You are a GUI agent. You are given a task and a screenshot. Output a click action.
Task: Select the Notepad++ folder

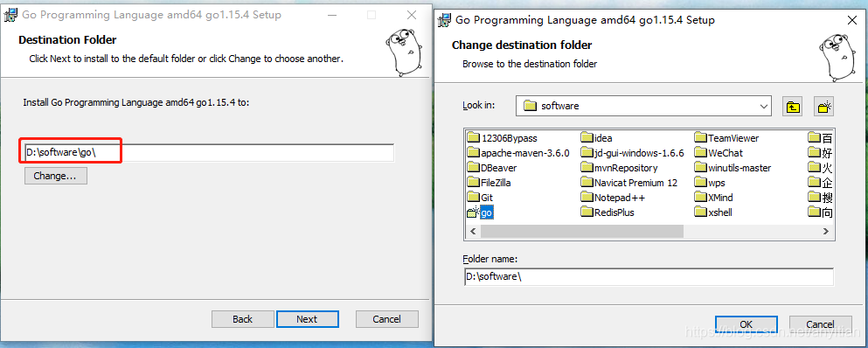pos(614,198)
